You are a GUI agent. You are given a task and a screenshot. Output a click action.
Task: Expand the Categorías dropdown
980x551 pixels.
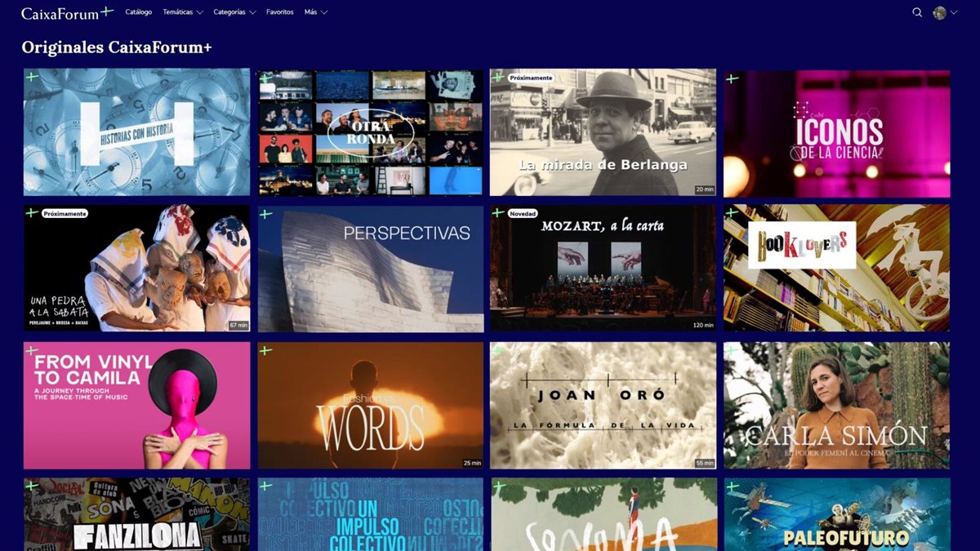(x=234, y=12)
